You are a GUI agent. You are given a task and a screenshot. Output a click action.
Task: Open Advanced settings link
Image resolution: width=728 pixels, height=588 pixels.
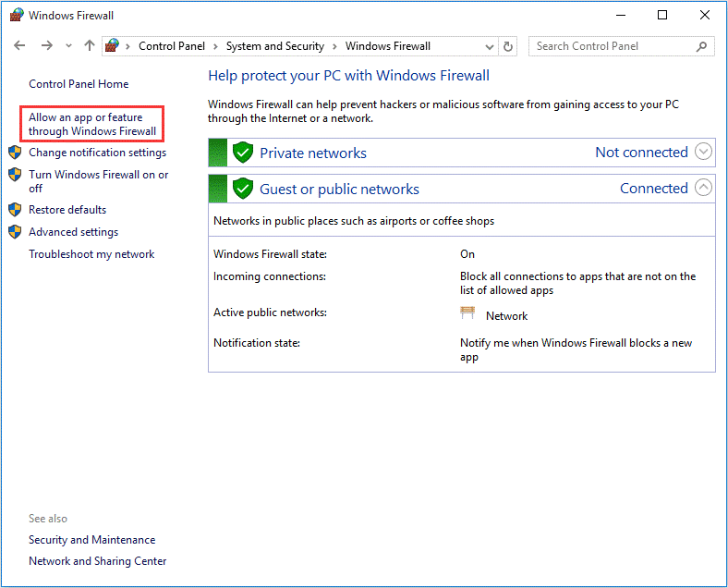73,232
